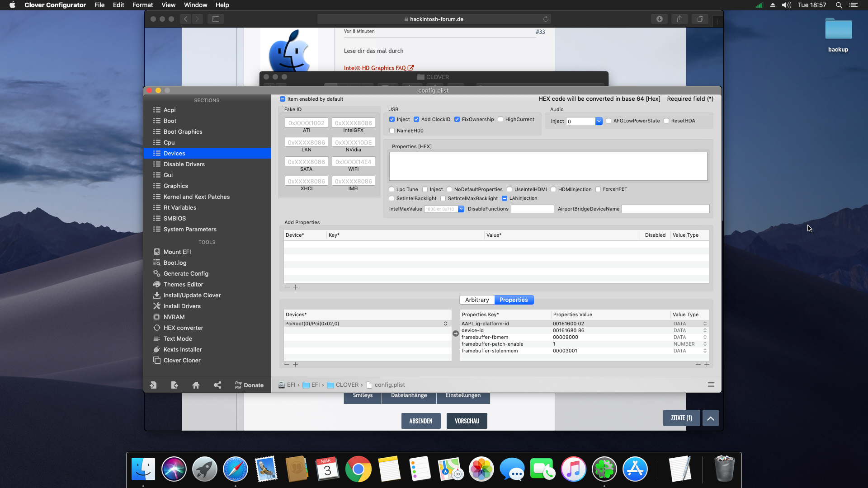
Task: Open HEX converter tool
Action: (183, 328)
